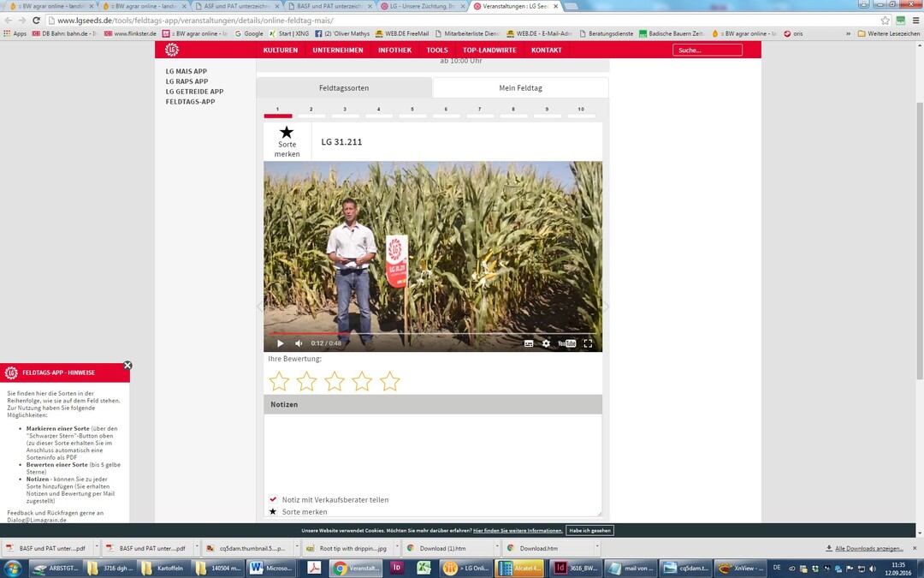The width and height of the screenshot is (924, 578).
Task: Close the Feldtags-App Hinweise panel
Action: [127, 366]
